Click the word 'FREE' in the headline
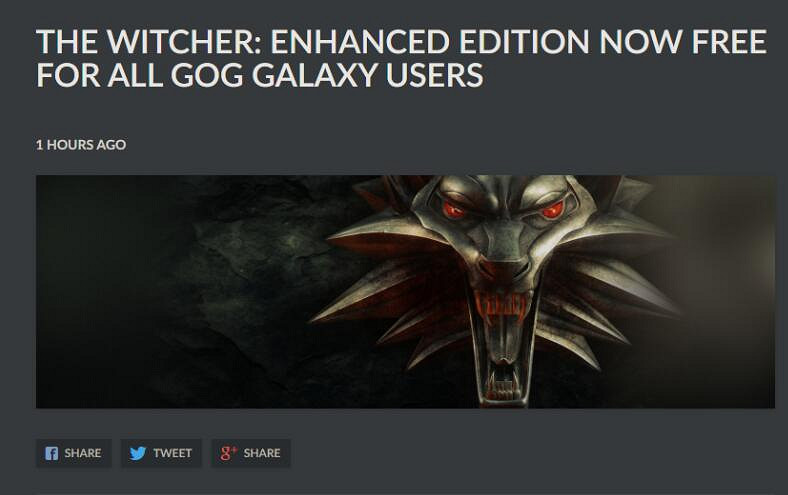This screenshot has height=495, width=788. [729, 42]
